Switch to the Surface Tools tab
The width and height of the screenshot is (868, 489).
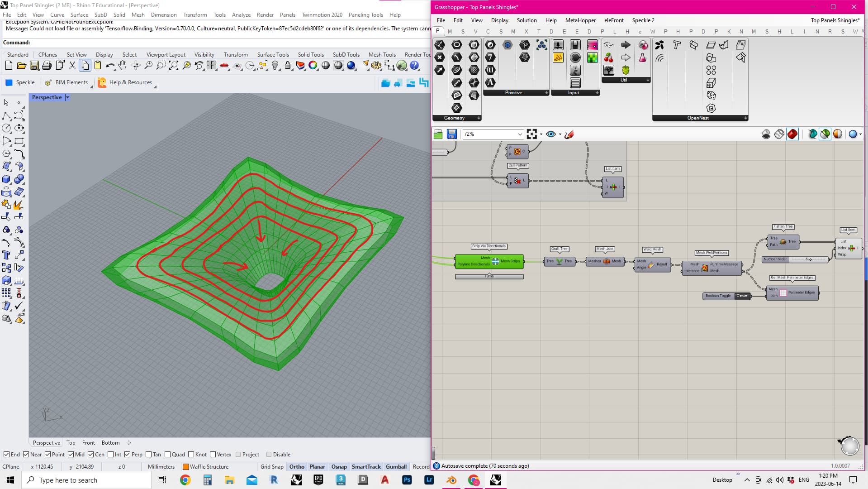click(x=273, y=55)
